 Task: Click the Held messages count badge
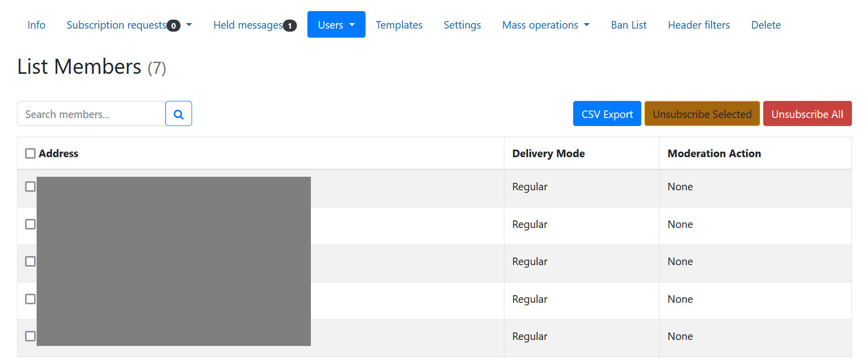pos(290,26)
